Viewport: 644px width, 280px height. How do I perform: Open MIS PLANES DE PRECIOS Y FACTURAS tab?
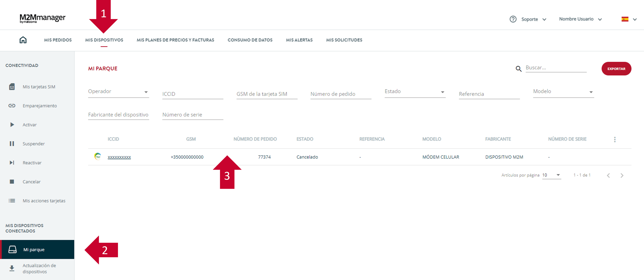[x=175, y=40]
